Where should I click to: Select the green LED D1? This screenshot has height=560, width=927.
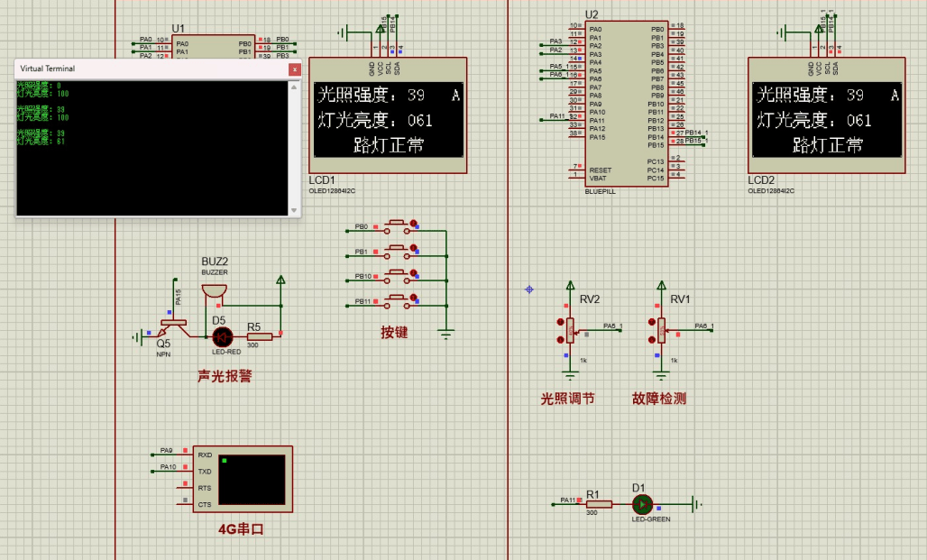point(641,504)
